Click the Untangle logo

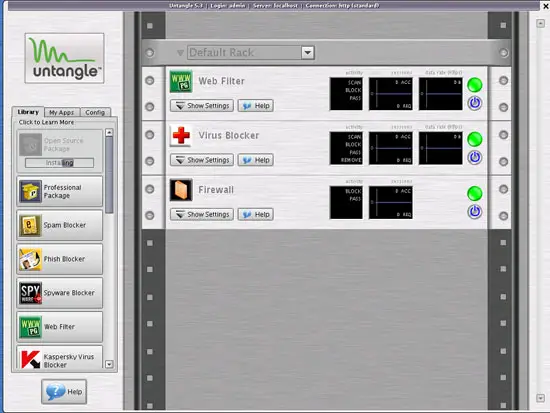pyautogui.click(x=65, y=58)
